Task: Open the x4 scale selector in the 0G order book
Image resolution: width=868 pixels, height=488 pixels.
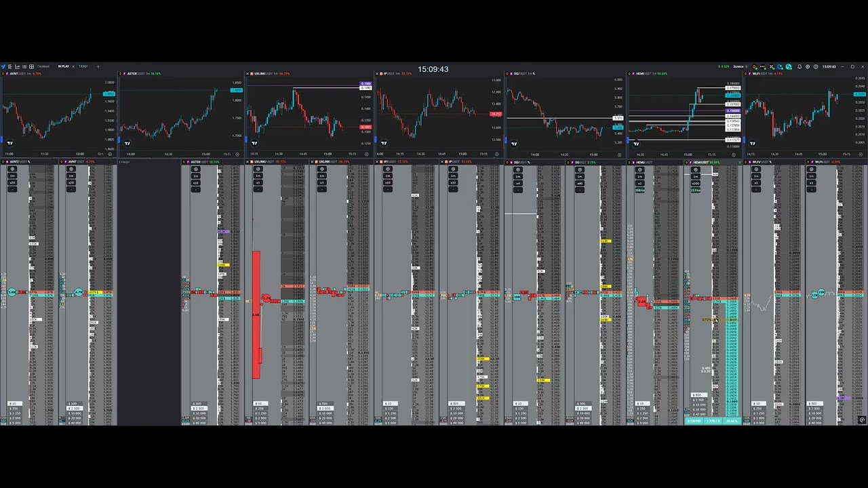Action: tap(519, 183)
